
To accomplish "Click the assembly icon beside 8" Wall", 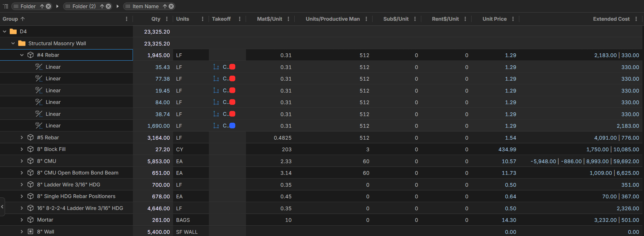I will (x=30, y=232).
